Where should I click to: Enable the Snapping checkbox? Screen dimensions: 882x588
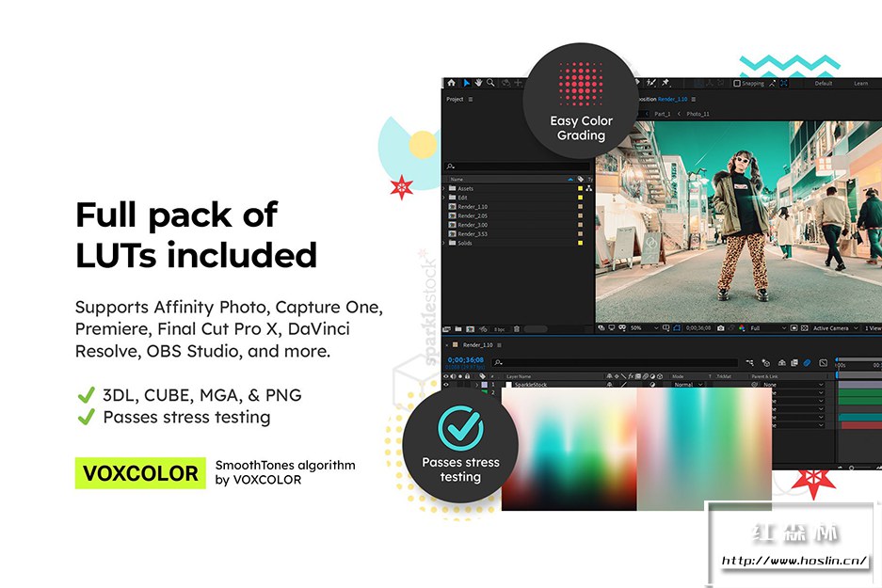pos(737,83)
